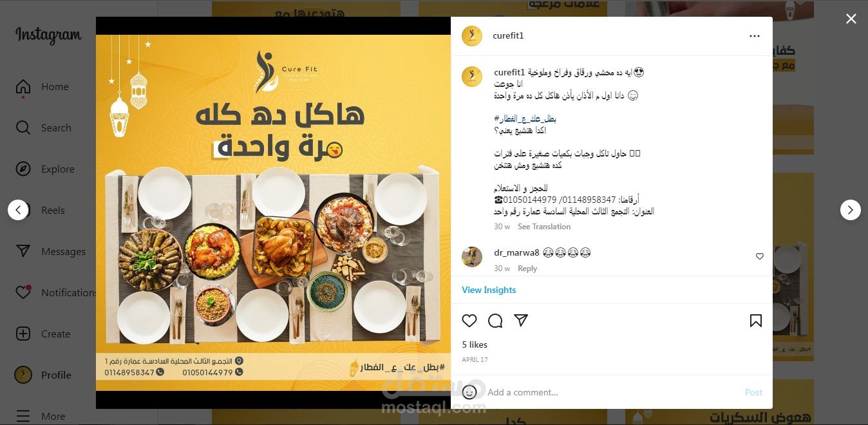This screenshot has width=868, height=425.
Task: Go to the next post arrow
Action: coord(851,210)
